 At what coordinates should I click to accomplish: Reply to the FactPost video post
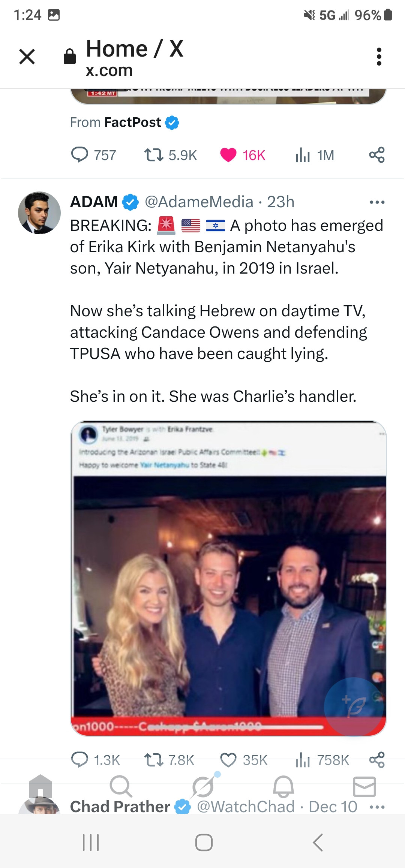click(x=79, y=155)
